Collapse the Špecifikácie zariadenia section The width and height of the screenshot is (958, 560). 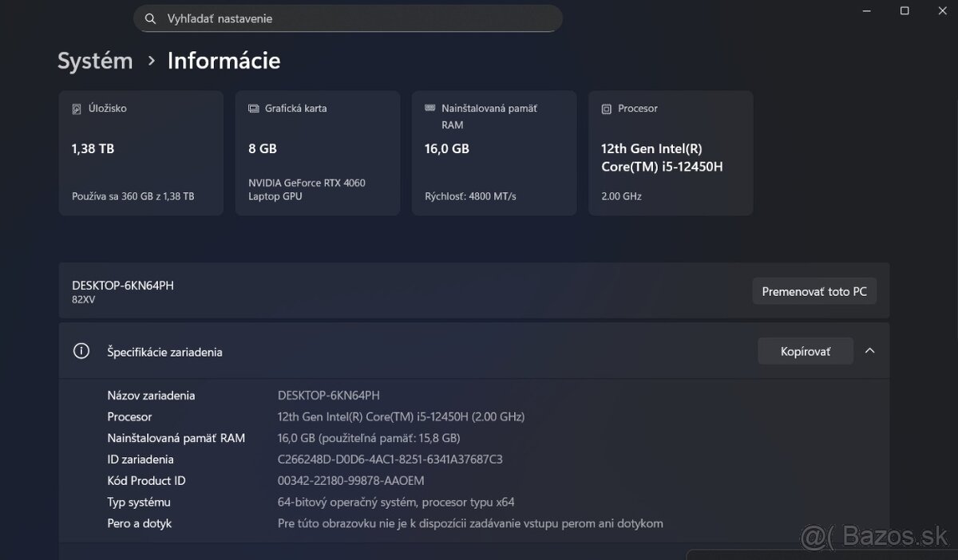[x=870, y=351]
